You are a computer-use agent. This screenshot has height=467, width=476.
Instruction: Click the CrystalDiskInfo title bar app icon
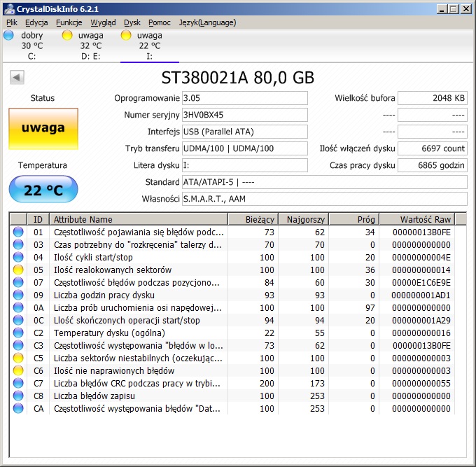[x=9, y=9]
